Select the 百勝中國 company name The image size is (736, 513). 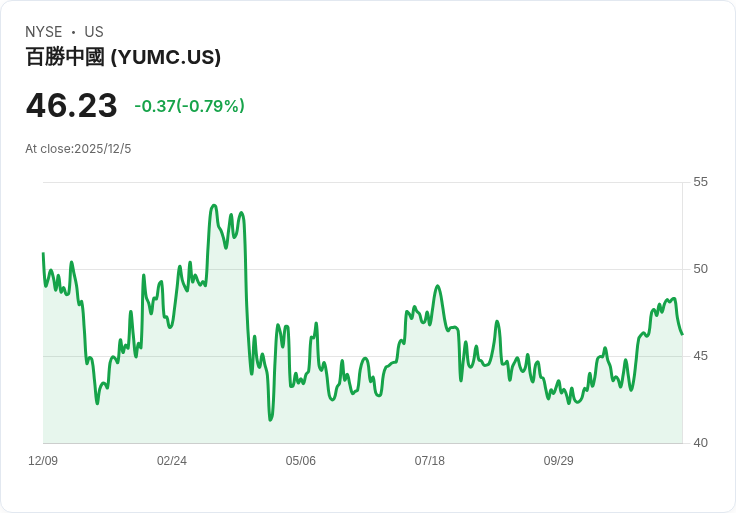click(x=65, y=57)
